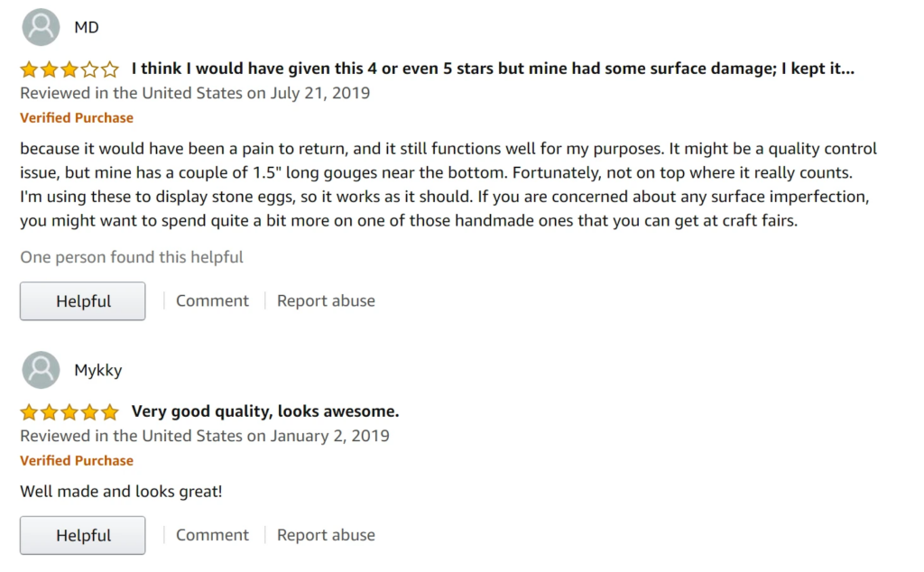Click Mykky's profile avatar icon
Image resolution: width=924 pixels, height=572 pixels.
click(40, 370)
